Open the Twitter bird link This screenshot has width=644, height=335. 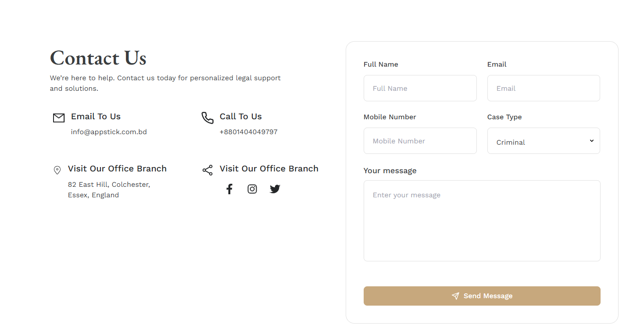[275, 189]
